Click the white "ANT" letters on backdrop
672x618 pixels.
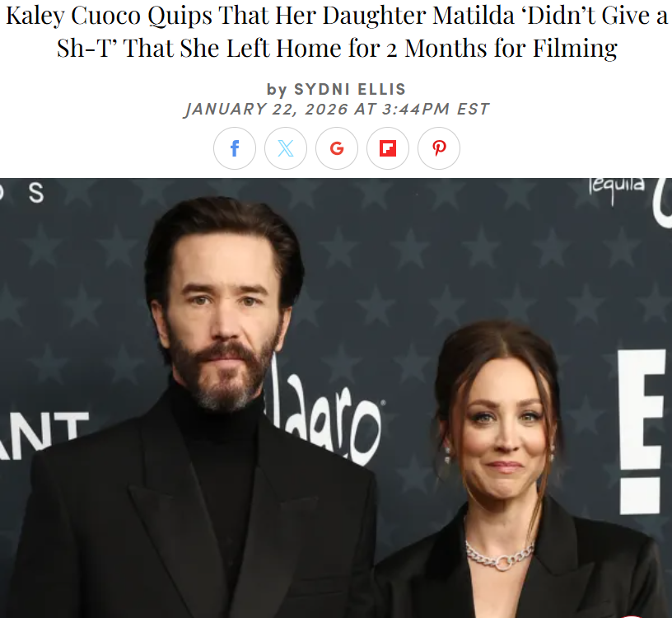tap(43, 434)
